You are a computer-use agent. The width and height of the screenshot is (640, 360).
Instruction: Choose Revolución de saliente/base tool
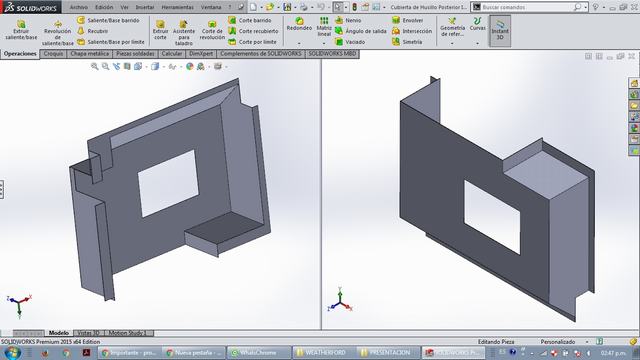coord(58,33)
